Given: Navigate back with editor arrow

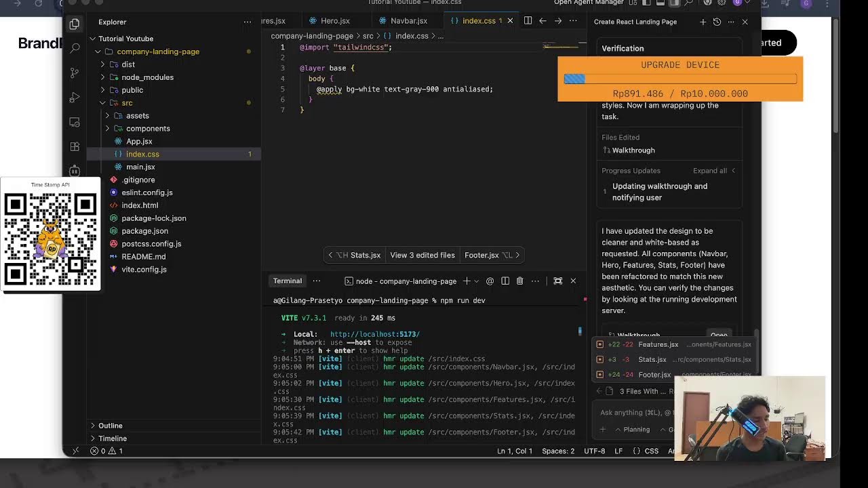Looking at the screenshot, I should (x=542, y=21).
